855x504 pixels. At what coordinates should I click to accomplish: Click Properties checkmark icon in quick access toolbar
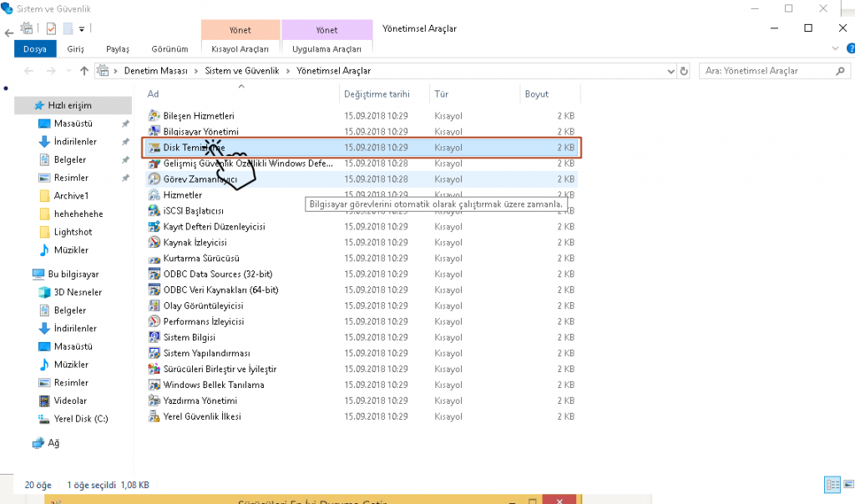[51, 28]
